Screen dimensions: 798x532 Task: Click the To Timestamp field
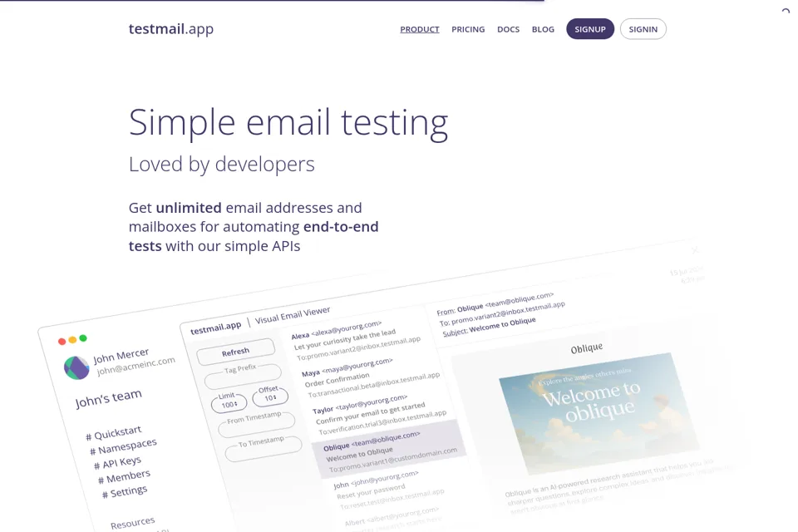(264, 449)
